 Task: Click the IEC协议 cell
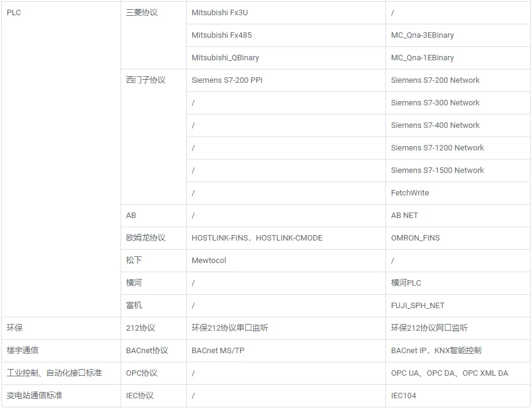tap(154, 396)
